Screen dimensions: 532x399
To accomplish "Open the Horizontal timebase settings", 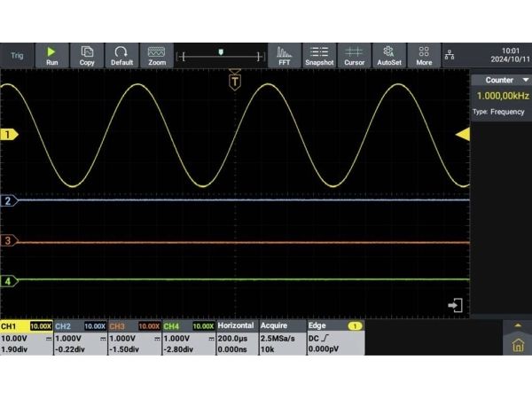I will 237,338.
